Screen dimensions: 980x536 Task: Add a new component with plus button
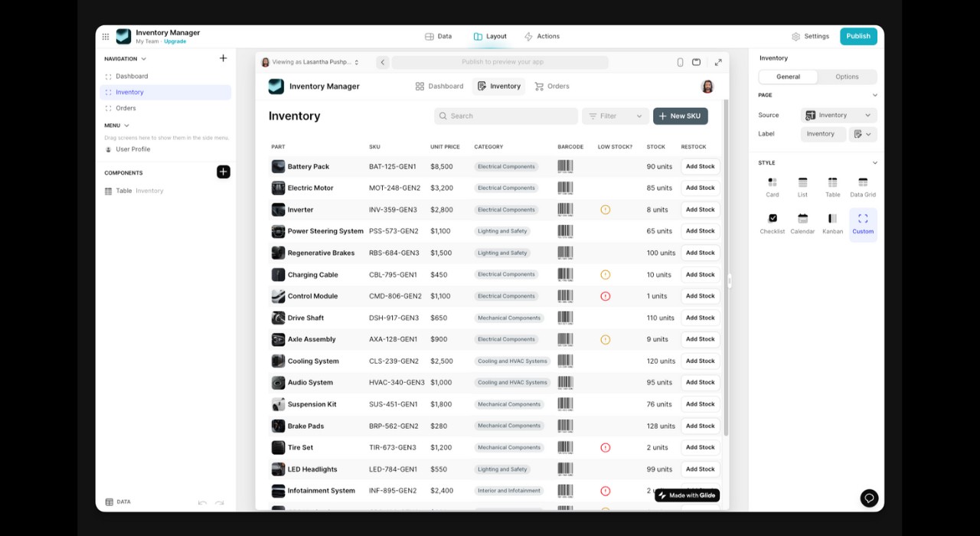223,172
